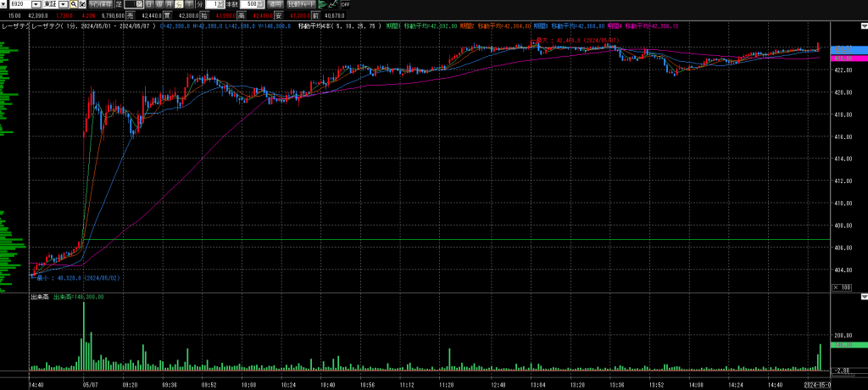The height and width of the screenshot is (390, 868).
Task: Switch to minute (分) candle timeframe
Action: [x=179, y=4]
